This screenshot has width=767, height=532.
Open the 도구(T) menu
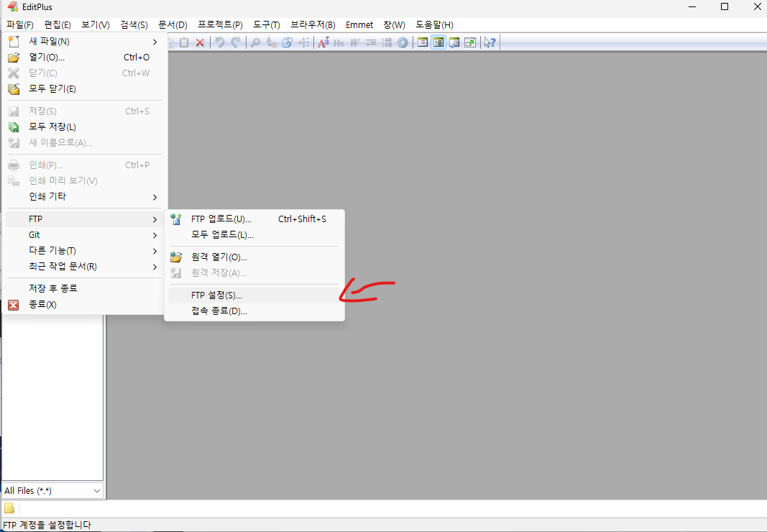(267, 25)
